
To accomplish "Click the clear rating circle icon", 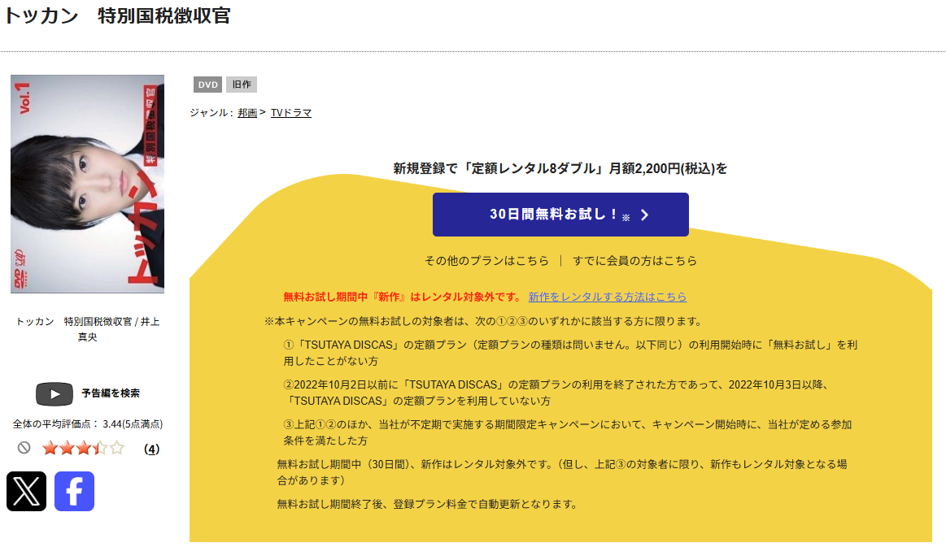I will point(24,448).
